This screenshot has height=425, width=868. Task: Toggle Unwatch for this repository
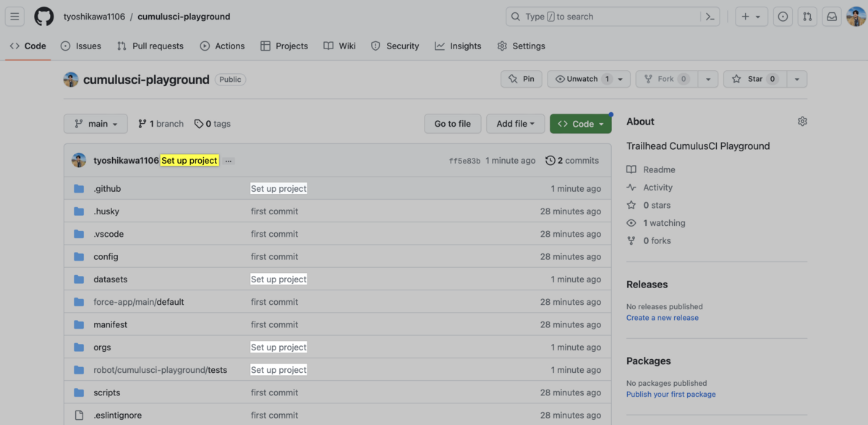(589, 79)
